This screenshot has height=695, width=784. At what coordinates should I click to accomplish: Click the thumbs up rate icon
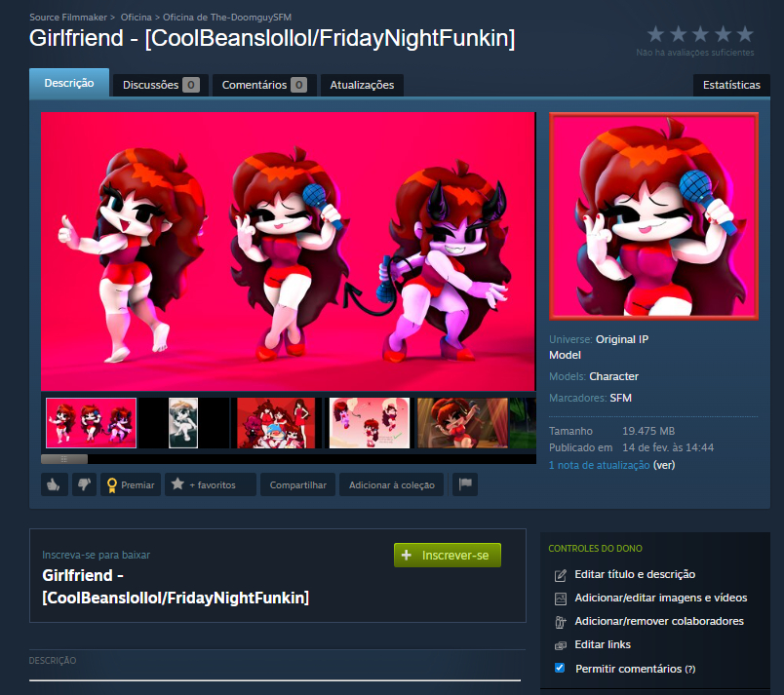pyautogui.click(x=54, y=484)
